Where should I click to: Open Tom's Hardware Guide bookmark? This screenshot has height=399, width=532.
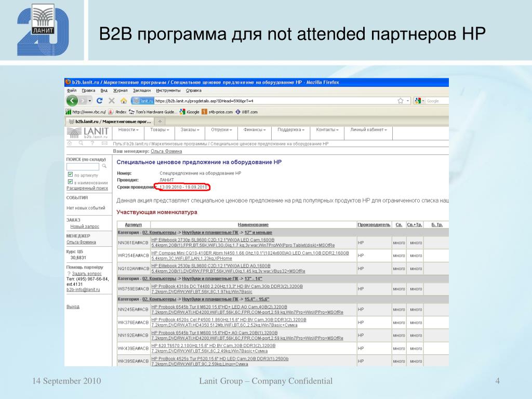tap(153, 112)
